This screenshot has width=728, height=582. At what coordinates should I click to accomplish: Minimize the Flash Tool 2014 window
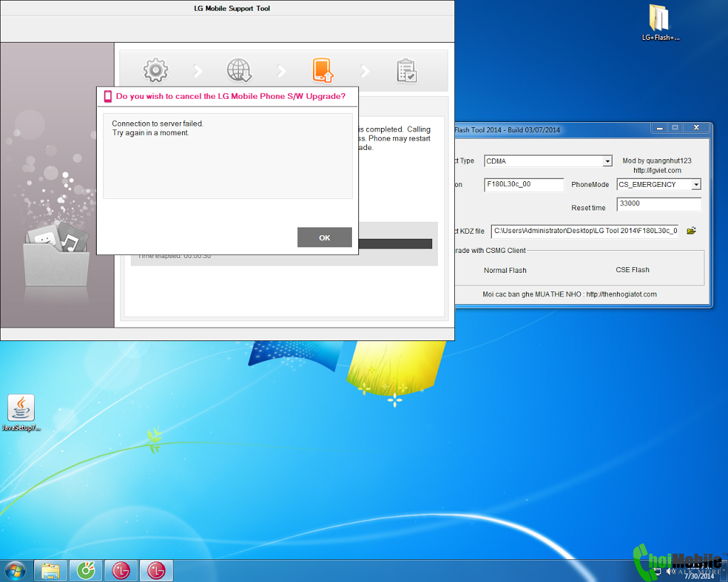click(x=659, y=128)
